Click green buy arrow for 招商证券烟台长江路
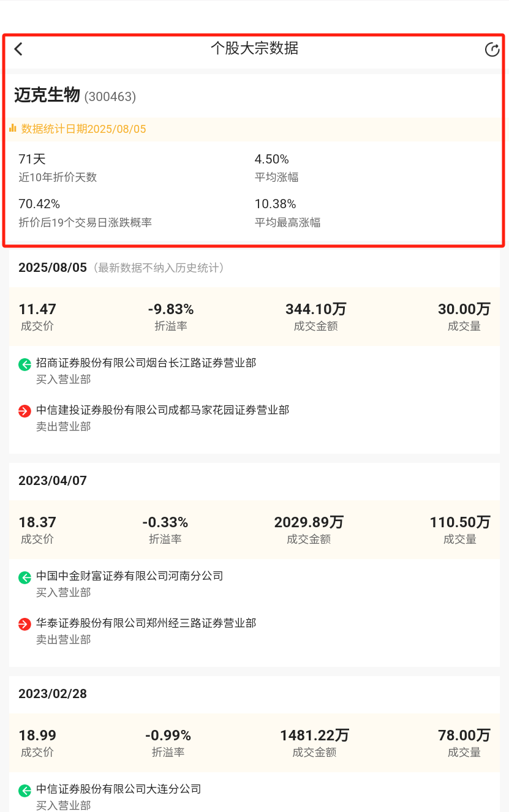Image resolution: width=509 pixels, height=812 pixels. point(25,365)
